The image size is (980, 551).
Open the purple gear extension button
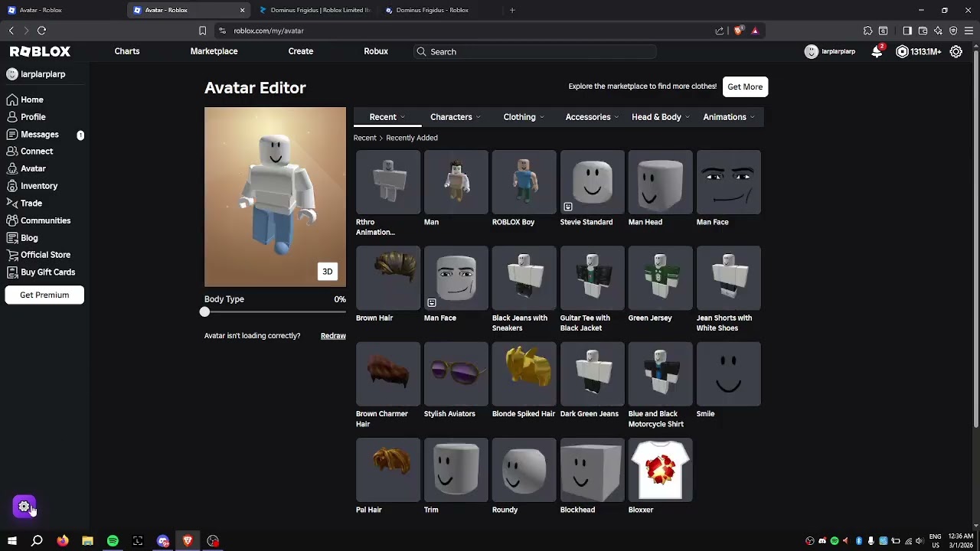[24, 507]
